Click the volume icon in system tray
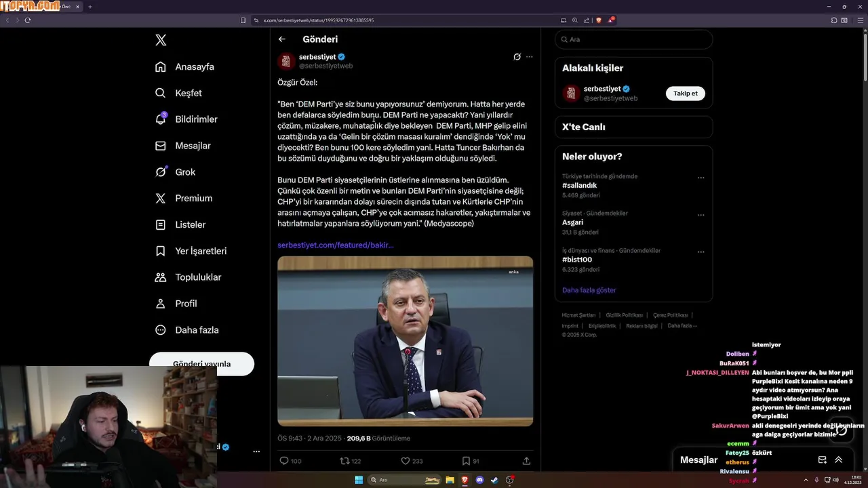The image size is (868, 488). [835, 480]
